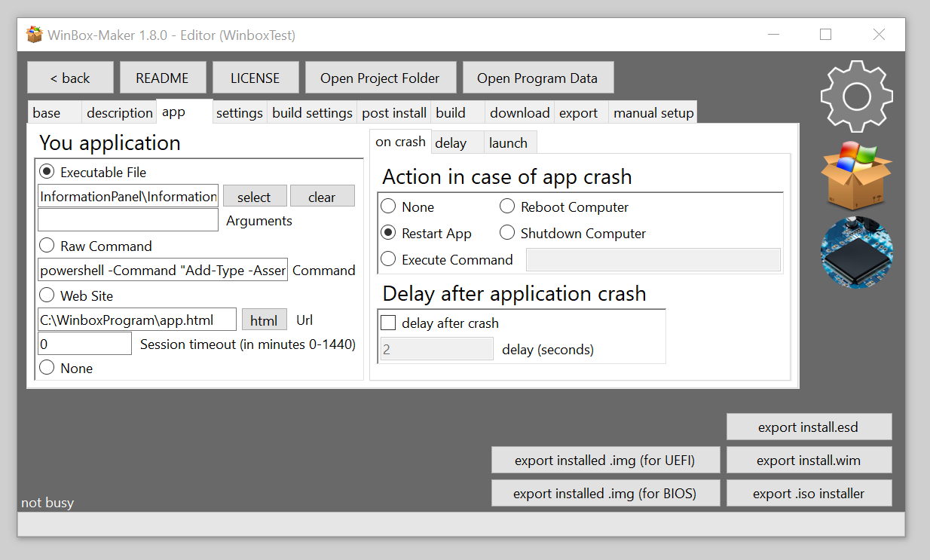This screenshot has width=930, height=560.
Task: Clear the executable file path
Action: coord(322,196)
